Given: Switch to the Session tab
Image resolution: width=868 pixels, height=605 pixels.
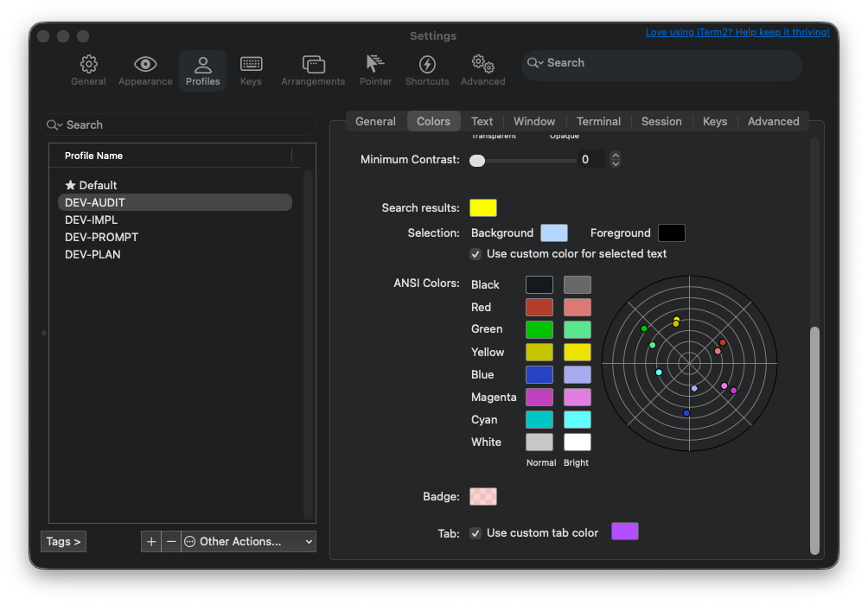Looking at the screenshot, I should point(661,121).
